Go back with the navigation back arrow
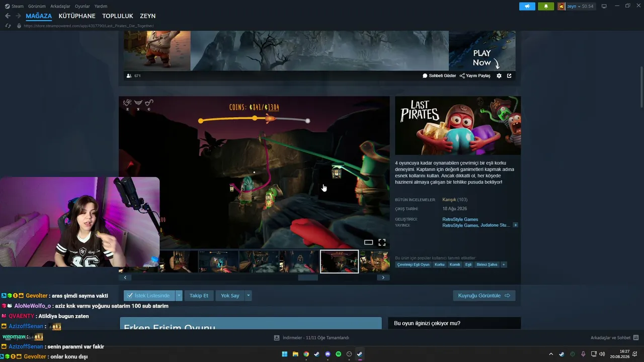 pos(8,16)
